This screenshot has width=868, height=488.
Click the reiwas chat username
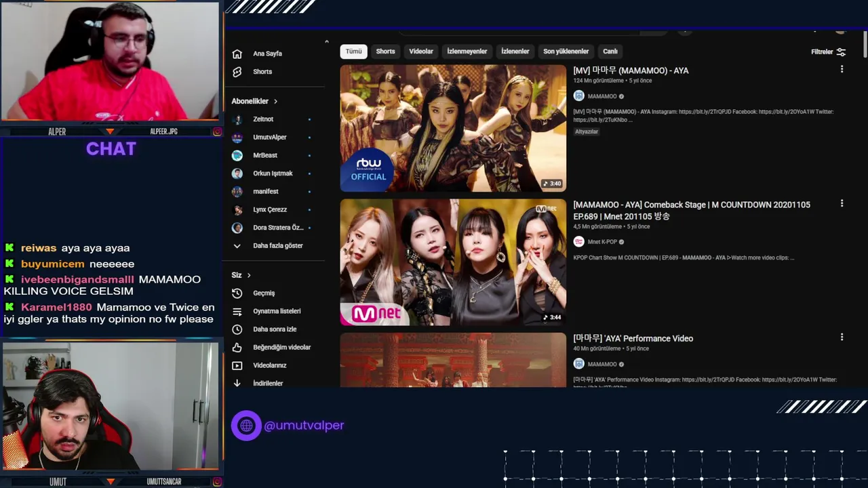39,248
